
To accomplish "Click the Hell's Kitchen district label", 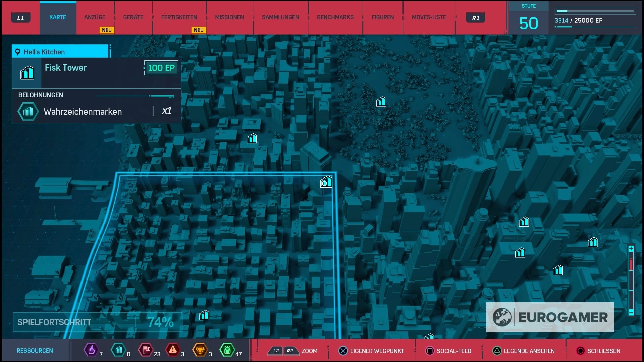I will click(44, 52).
